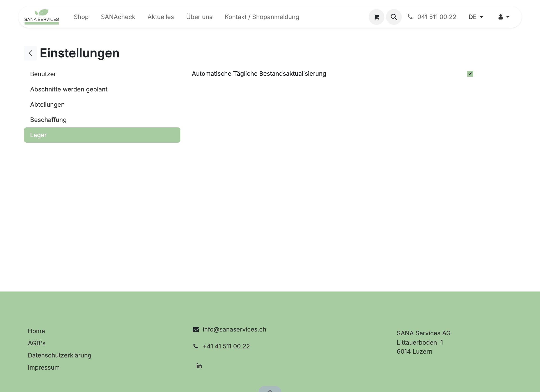
Task: Switch to Abteilungen settings
Action: (47, 105)
